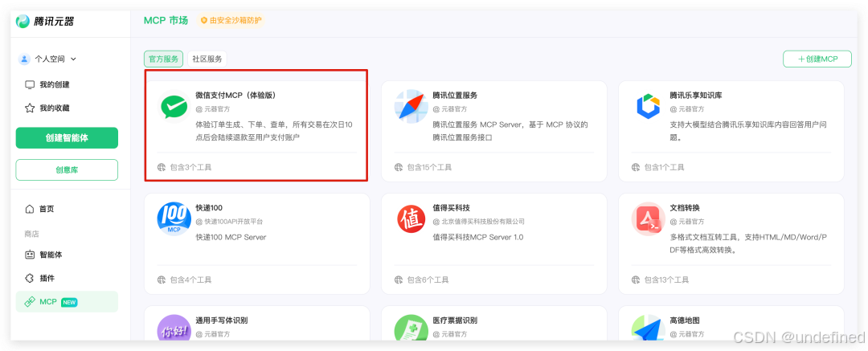Select the MCP item in sidebar
The height and width of the screenshot is (351, 868).
(67, 302)
